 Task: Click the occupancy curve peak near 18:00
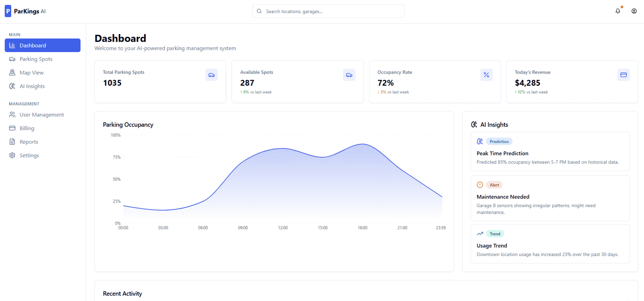pyautogui.click(x=363, y=144)
